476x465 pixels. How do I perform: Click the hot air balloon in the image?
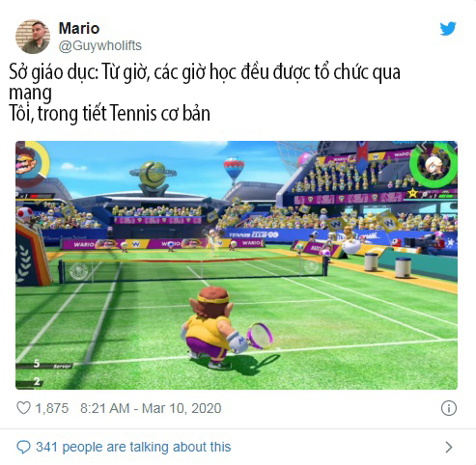(234, 170)
